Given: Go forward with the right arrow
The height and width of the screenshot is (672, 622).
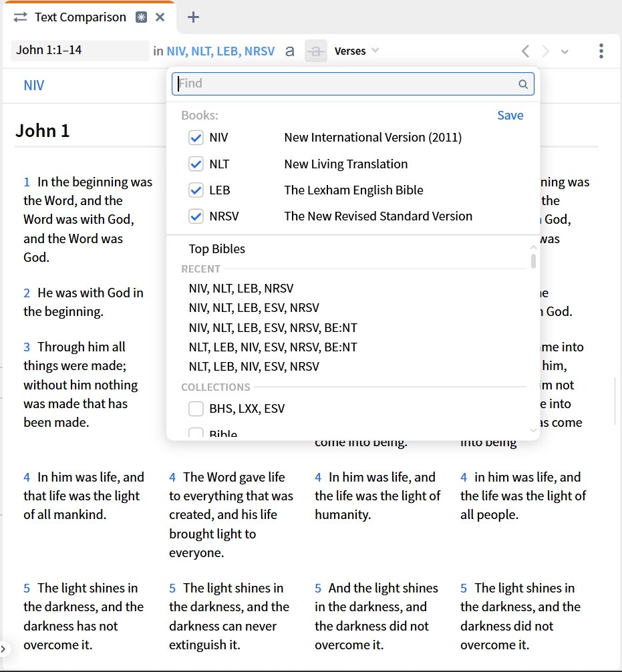Looking at the screenshot, I should point(545,51).
